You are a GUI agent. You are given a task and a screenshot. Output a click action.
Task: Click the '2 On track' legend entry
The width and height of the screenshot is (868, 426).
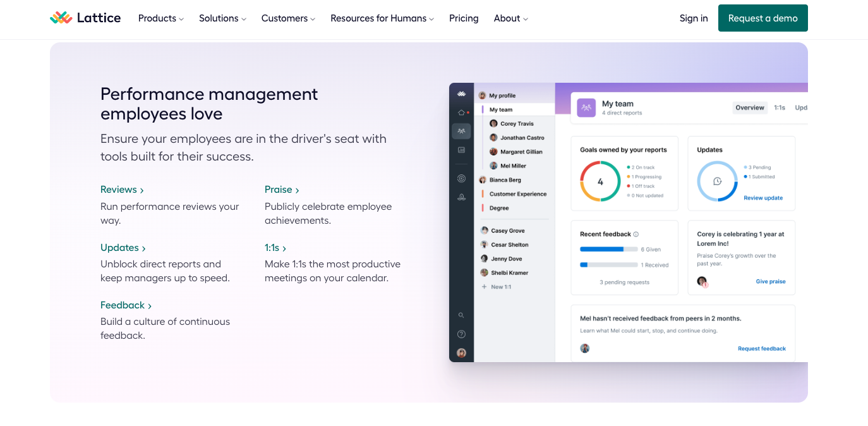click(x=641, y=167)
